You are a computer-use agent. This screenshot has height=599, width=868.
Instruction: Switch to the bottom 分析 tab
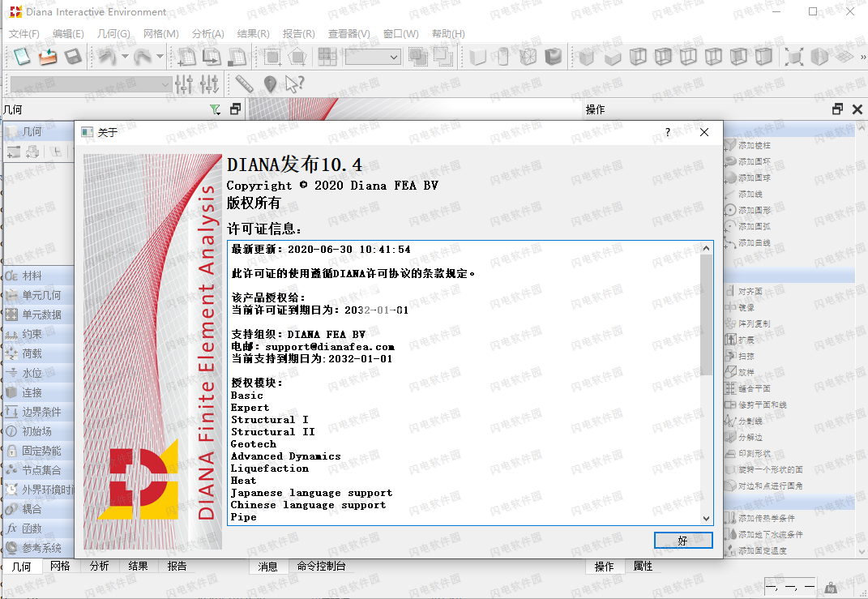(x=99, y=566)
